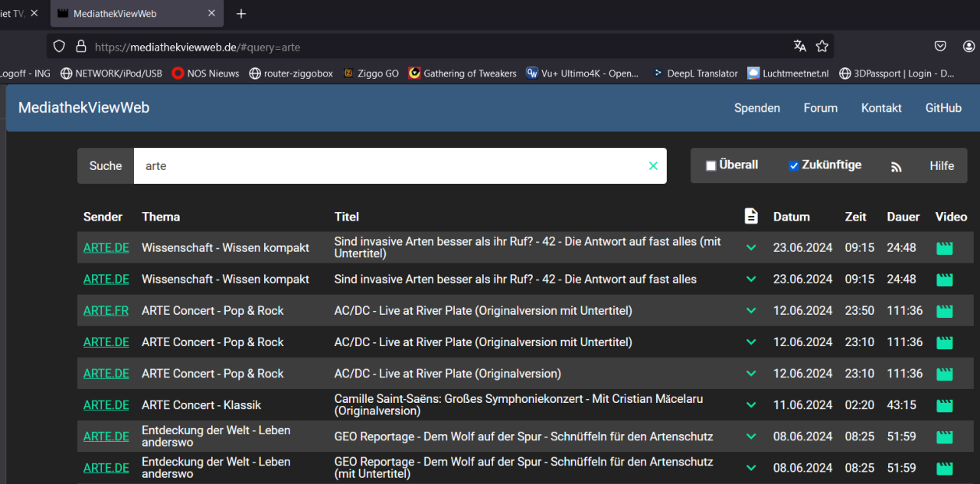Bookmark the page using the star icon
980x484 pixels.
(822, 46)
